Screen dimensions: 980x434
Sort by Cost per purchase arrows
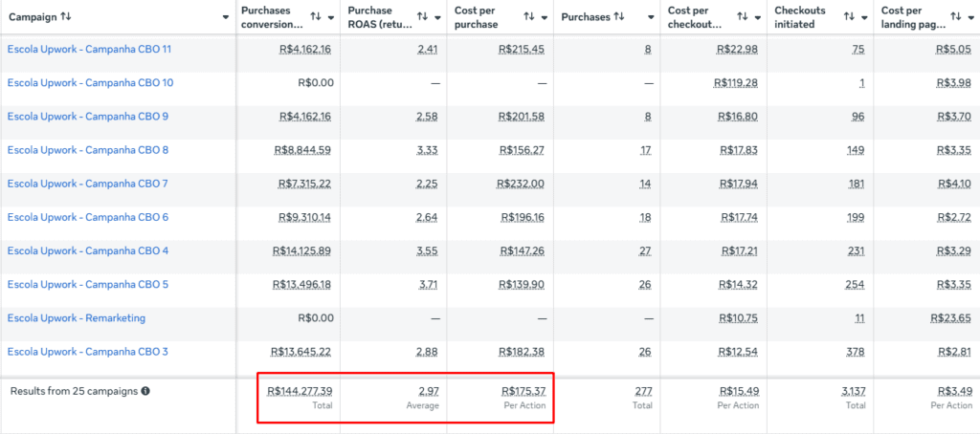click(x=528, y=17)
